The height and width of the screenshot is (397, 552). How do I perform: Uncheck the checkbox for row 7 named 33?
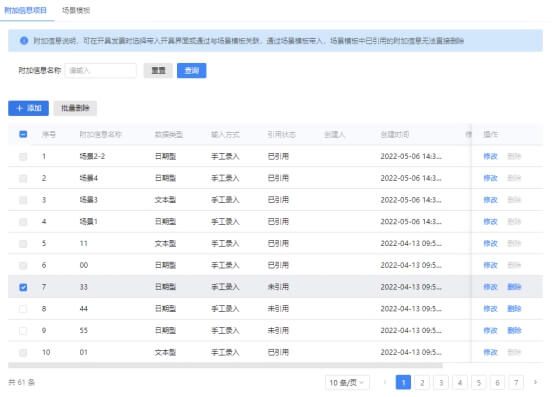point(23,287)
